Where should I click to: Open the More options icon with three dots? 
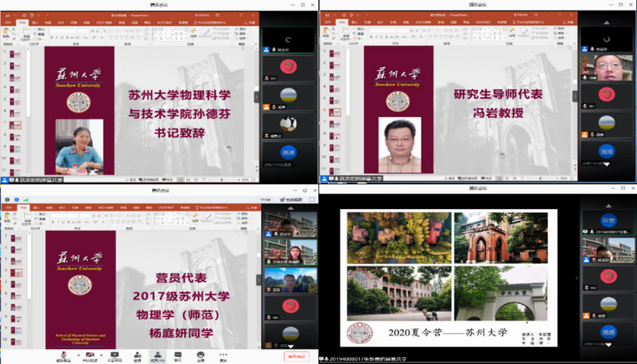[223, 356]
